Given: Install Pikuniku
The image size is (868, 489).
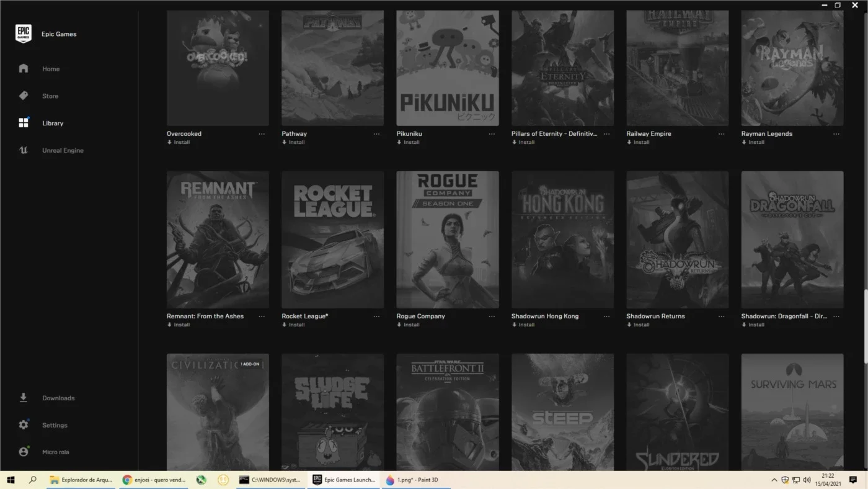Looking at the screenshot, I should [409, 143].
